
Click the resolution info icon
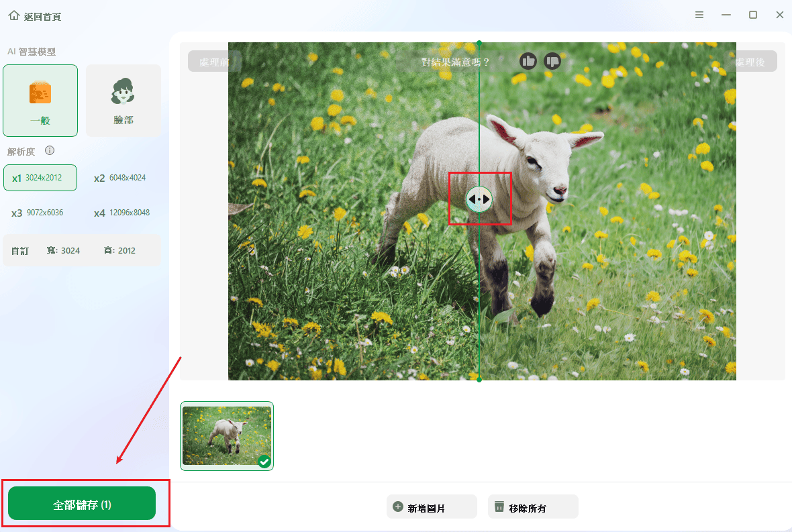(50, 151)
